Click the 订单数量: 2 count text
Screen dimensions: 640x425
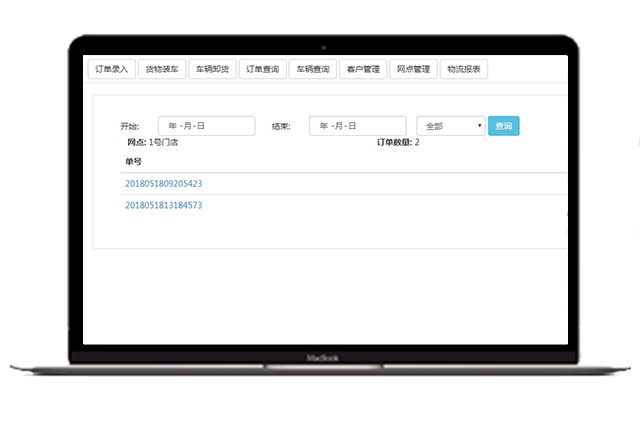tap(397, 143)
